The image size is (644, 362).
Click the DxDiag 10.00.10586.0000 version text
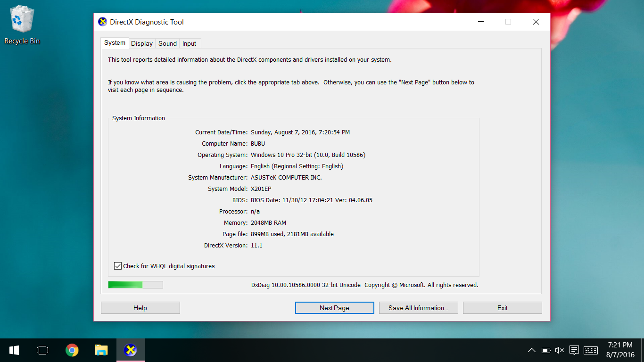tap(306, 285)
